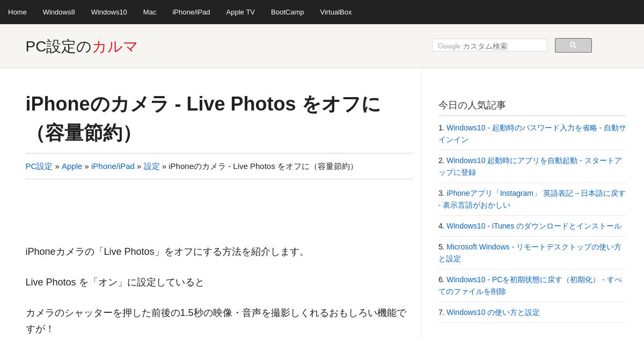Open the Windows10 menu item

[x=109, y=12]
